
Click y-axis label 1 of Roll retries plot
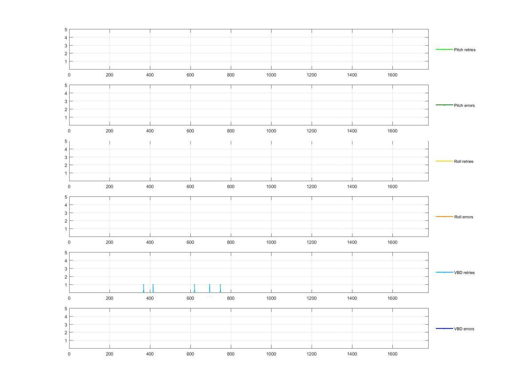tap(66, 173)
